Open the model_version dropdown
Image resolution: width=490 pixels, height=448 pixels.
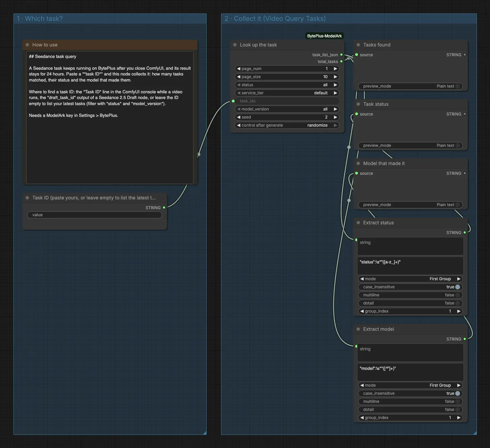[x=287, y=109]
